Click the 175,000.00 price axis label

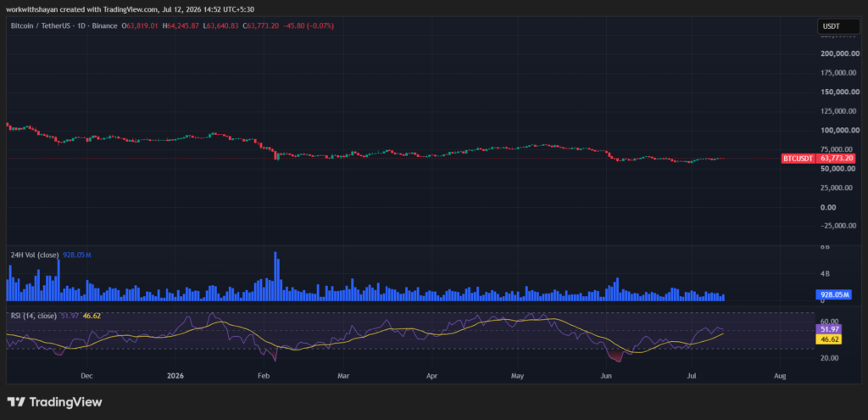pyautogui.click(x=840, y=73)
